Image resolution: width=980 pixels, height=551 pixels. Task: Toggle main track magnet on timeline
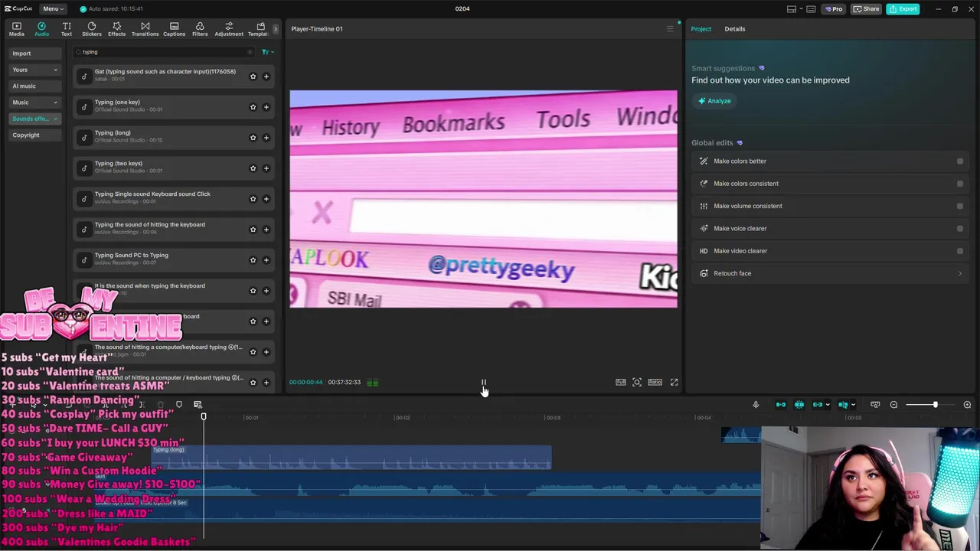coord(781,405)
